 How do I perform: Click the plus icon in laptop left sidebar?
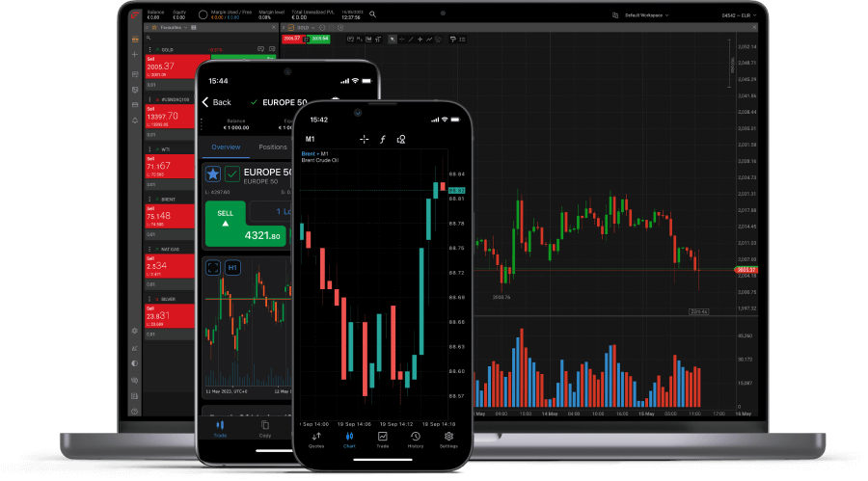click(x=134, y=54)
